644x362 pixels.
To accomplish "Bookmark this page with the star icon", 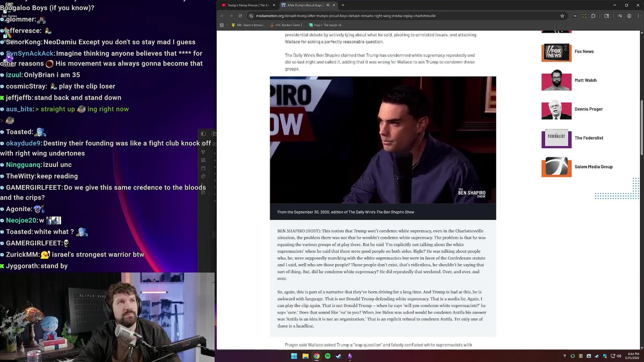I will 562,16.
